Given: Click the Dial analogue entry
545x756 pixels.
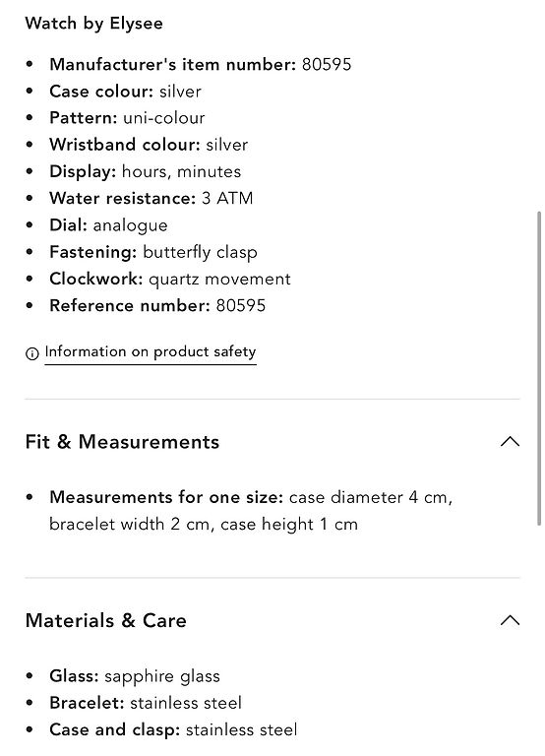Looking at the screenshot, I should 108,225.
